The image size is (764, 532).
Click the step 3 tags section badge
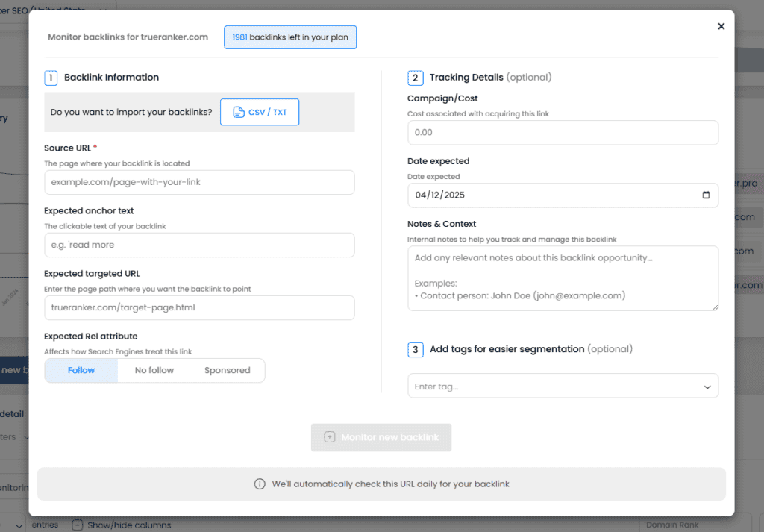(x=415, y=349)
